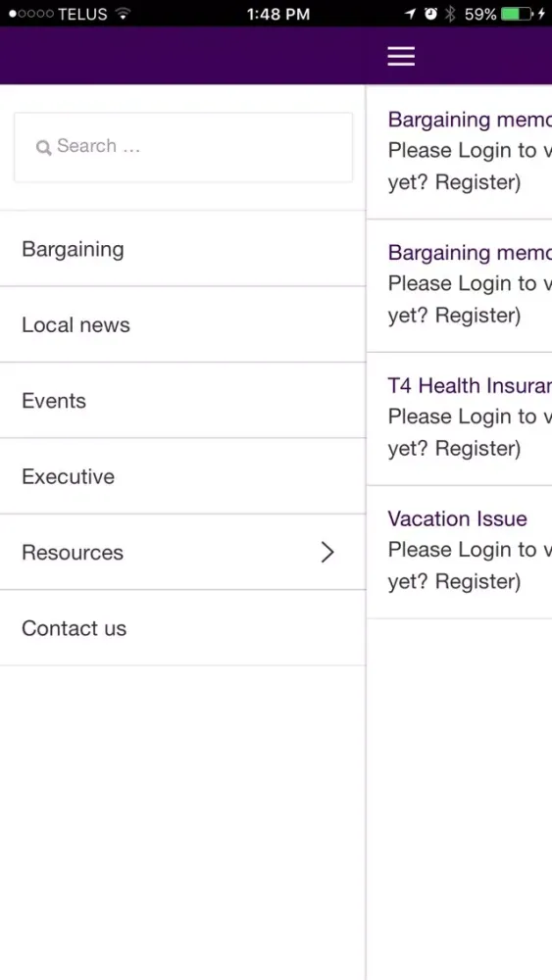Tap the battery icon in status bar

517,14
